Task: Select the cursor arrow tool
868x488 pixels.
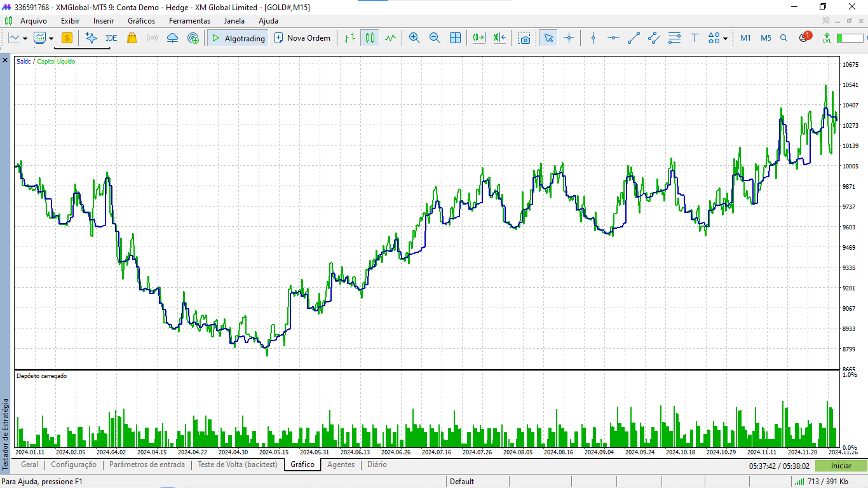Action: coord(548,38)
